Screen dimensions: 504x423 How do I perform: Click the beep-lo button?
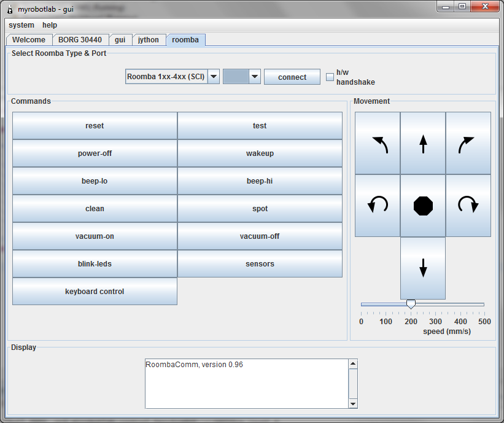coord(95,181)
